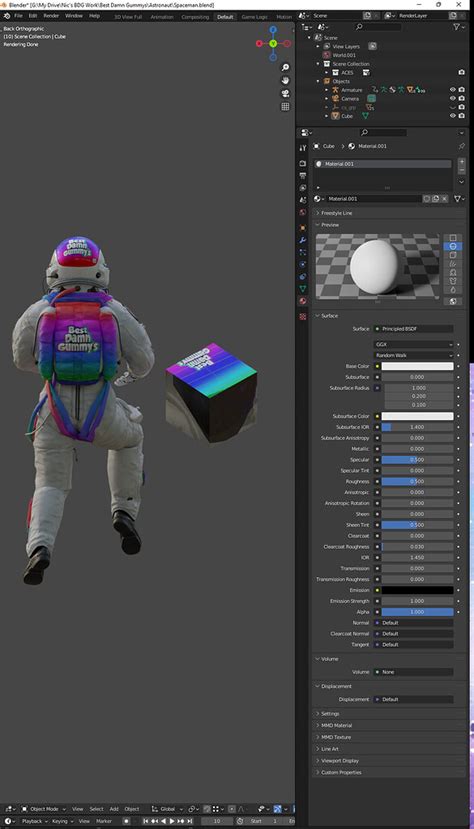Open Random Walk subsurface method dropdown
Image resolution: width=474 pixels, height=829 pixels.
point(414,355)
